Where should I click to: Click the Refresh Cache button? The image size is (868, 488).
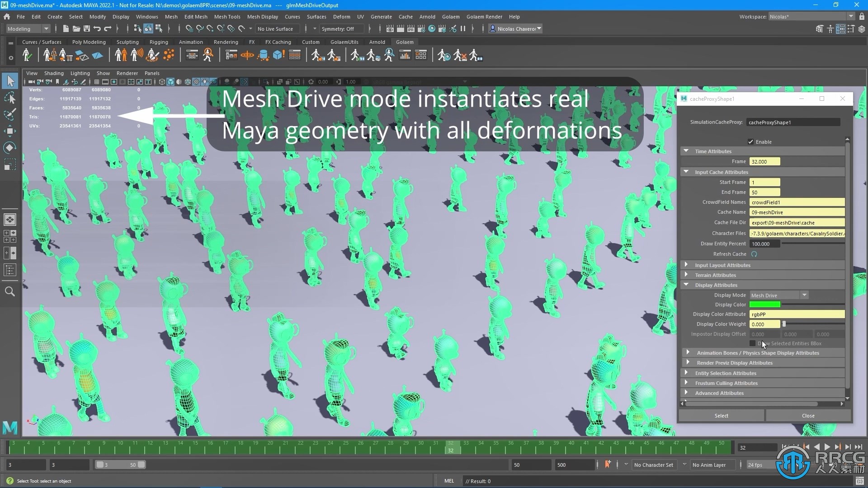754,254
